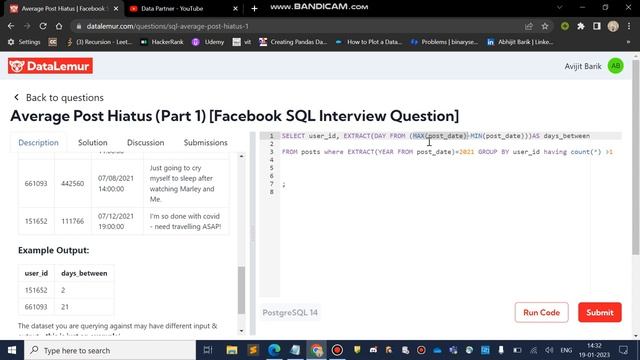Reload the page with the refresh icon

(43, 26)
